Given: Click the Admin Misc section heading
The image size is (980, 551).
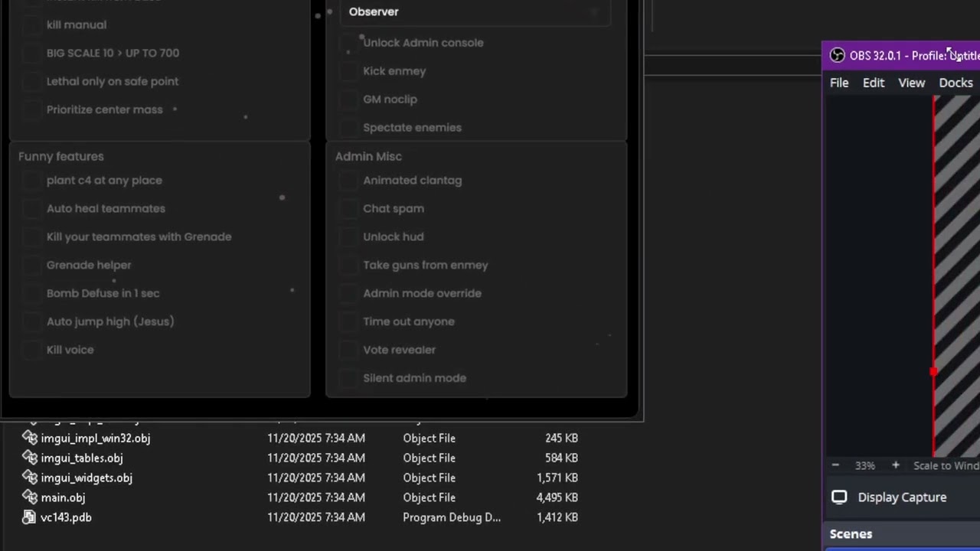Looking at the screenshot, I should (x=368, y=156).
